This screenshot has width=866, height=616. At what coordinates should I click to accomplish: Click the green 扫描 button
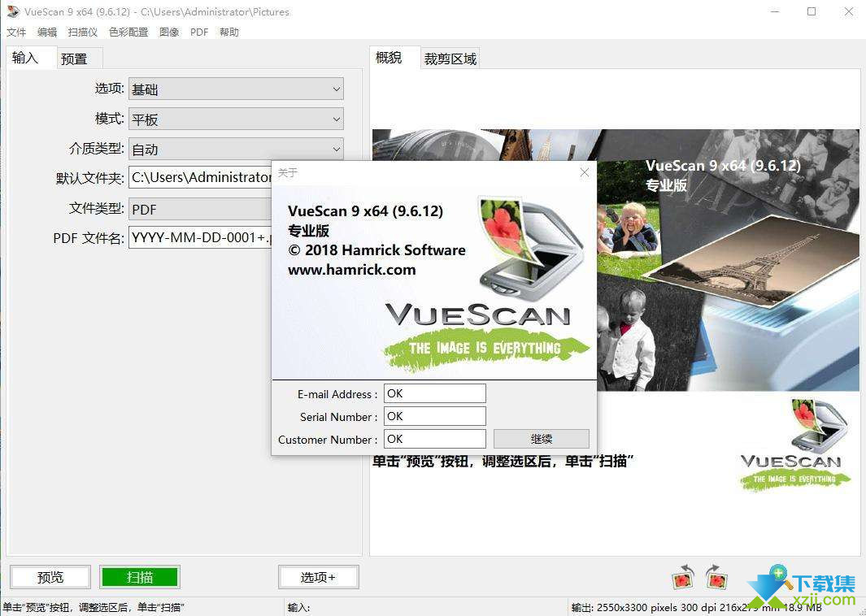tap(140, 577)
